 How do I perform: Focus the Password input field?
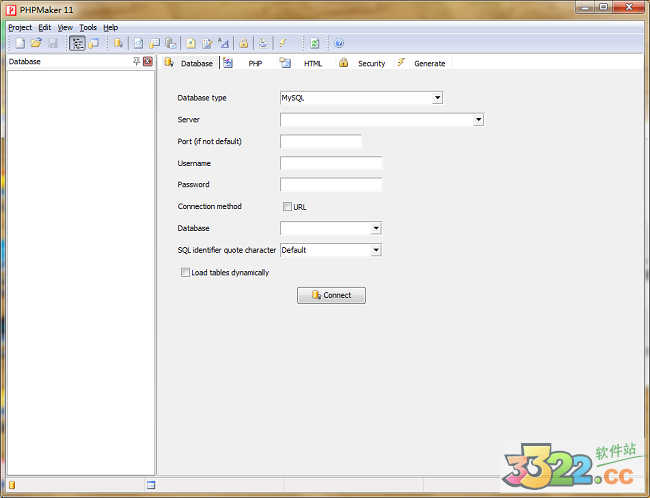coord(331,185)
